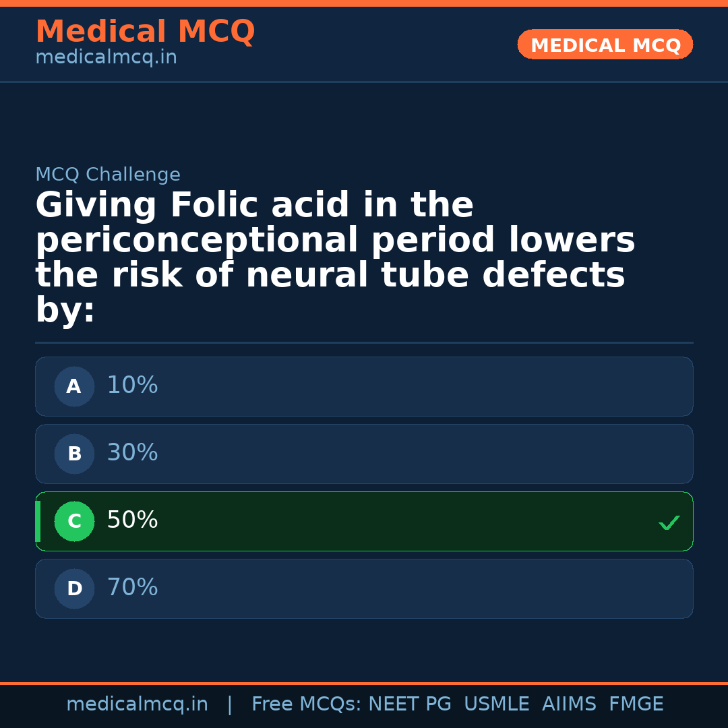Viewport: 728px width, 728px height.
Task: Click the letter A circle icon
Action: click(x=74, y=386)
